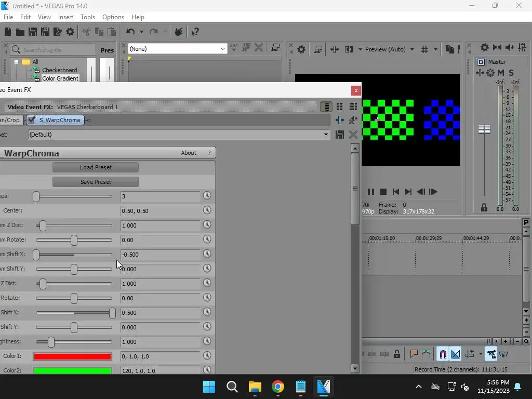Image resolution: width=532 pixels, height=399 pixels.
Task: Click the timeline Lock Event padlock icon
Action: coord(396,354)
